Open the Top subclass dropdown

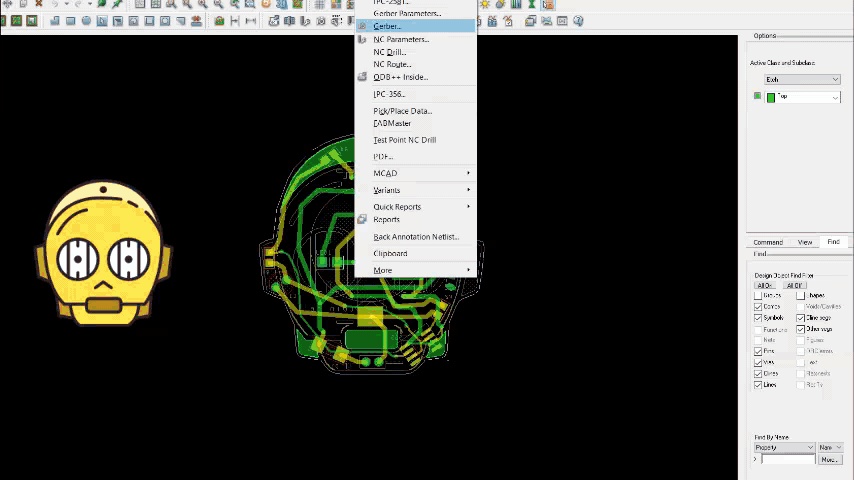point(803,98)
